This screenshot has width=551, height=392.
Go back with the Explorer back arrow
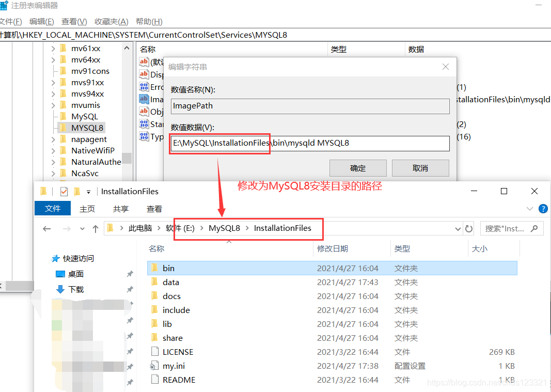click(x=47, y=229)
